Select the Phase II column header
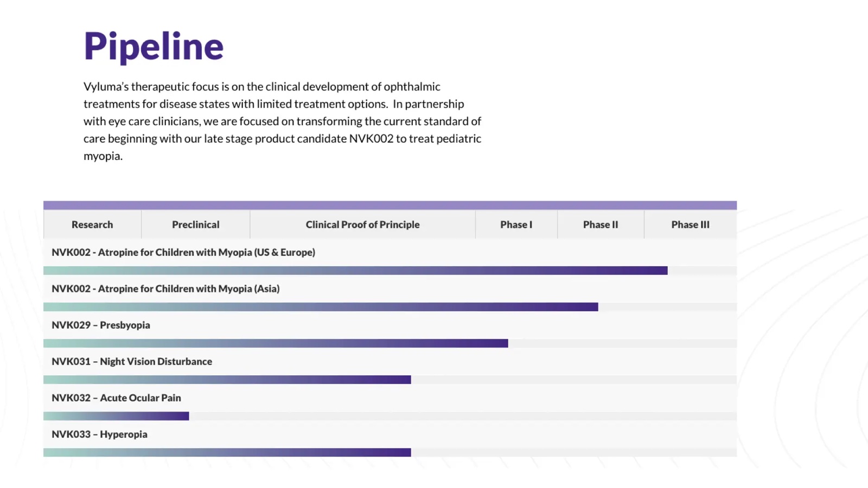This screenshot has height=488, width=868. pos(601,224)
